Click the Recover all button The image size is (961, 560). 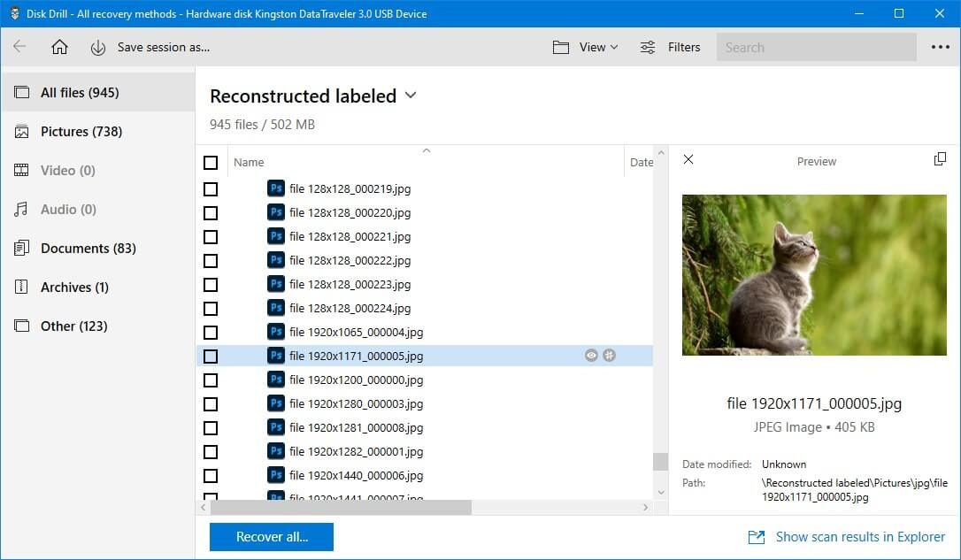[272, 537]
